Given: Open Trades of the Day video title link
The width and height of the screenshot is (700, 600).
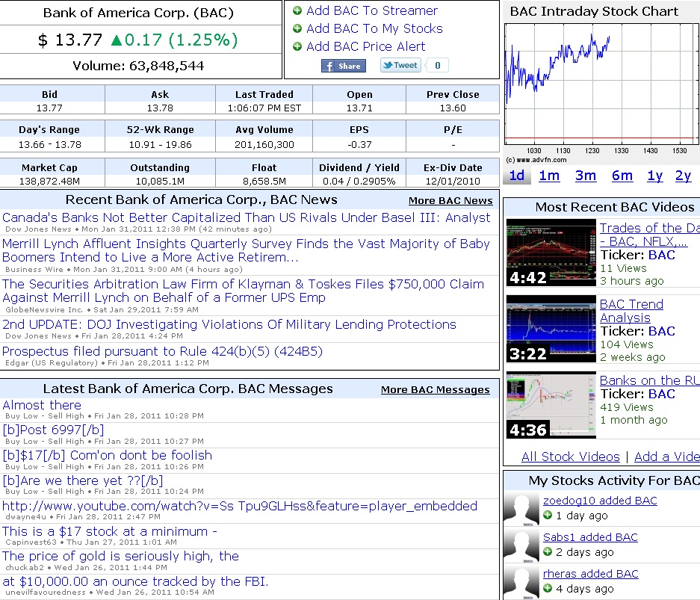Looking at the screenshot, I should (649, 235).
